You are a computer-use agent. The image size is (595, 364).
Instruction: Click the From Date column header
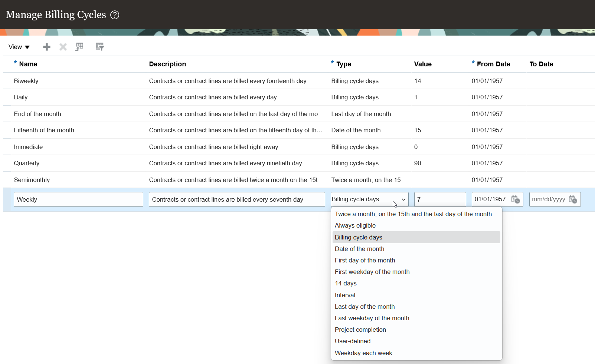click(x=493, y=64)
